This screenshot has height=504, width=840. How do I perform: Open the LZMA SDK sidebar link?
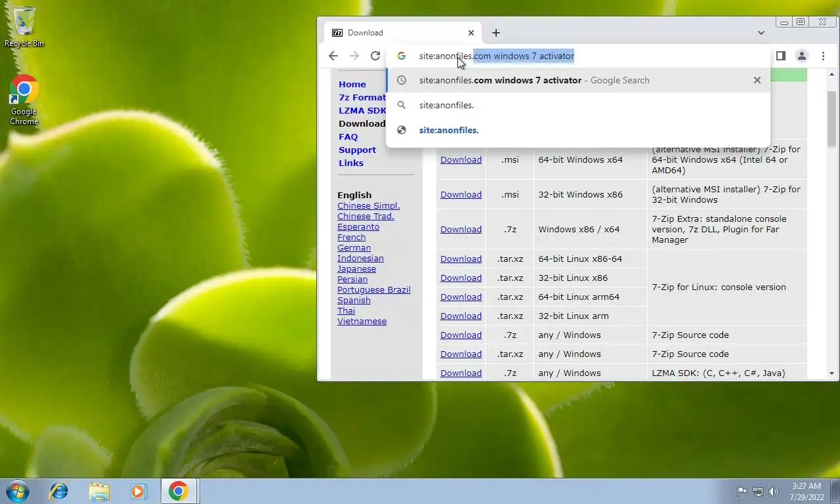tap(362, 110)
